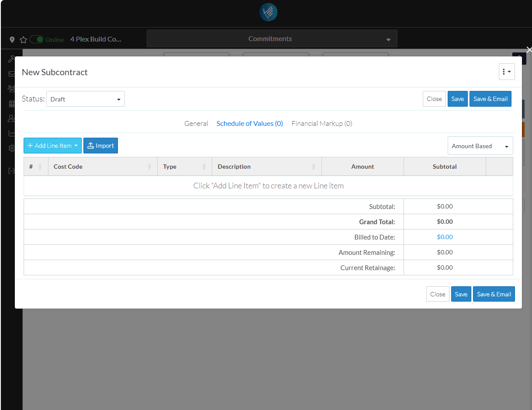Open the settings gear icon in sidebar

coord(12,148)
